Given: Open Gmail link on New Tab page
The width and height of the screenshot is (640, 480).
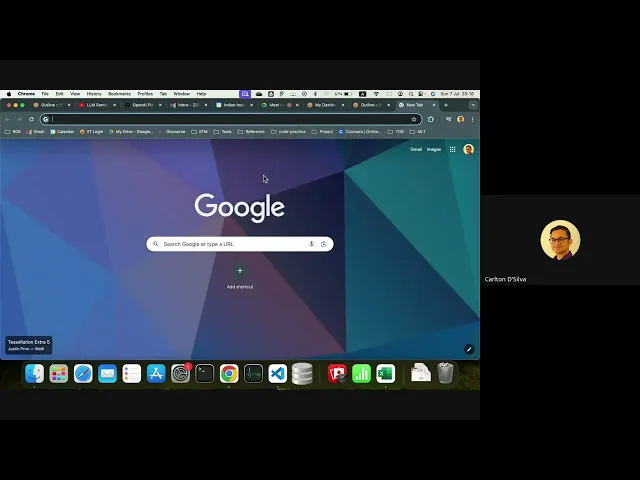Looking at the screenshot, I should 416,149.
